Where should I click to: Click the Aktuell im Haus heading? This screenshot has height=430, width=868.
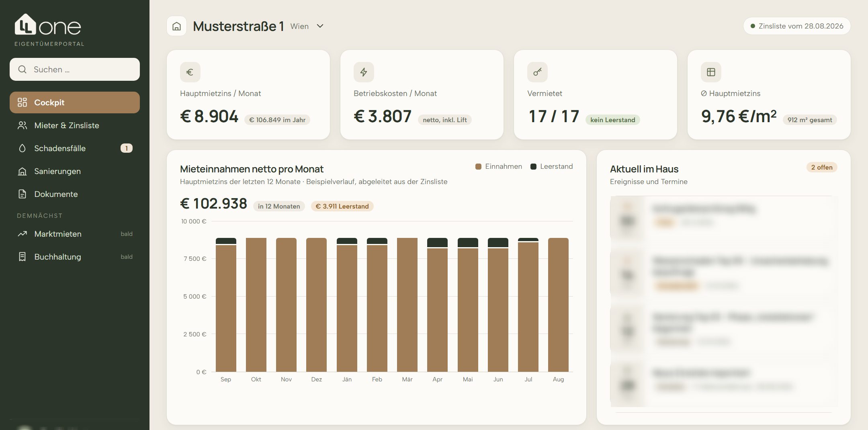point(644,169)
